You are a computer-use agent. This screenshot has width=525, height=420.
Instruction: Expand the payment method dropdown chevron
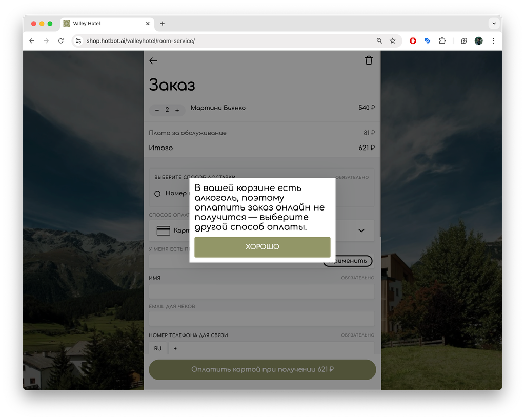tap(361, 230)
